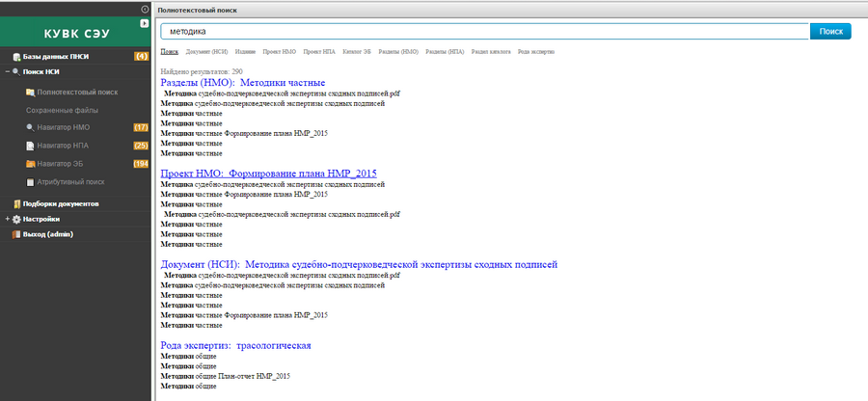Click the Подборки документов icon
Image resolution: width=868 pixels, height=401 pixels.
(16, 204)
